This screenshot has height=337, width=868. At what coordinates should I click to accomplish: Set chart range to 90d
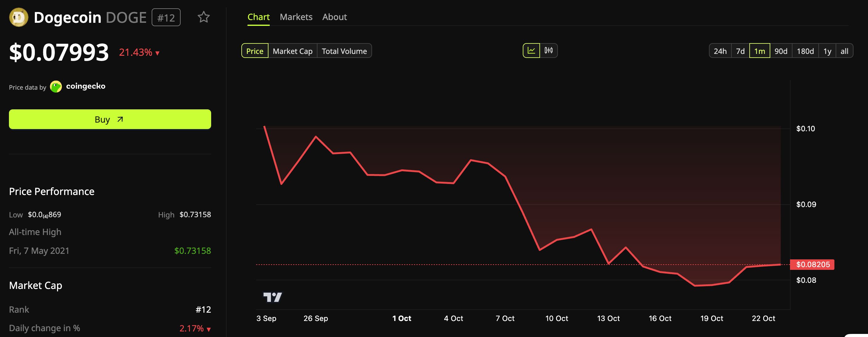pyautogui.click(x=781, y=51)
